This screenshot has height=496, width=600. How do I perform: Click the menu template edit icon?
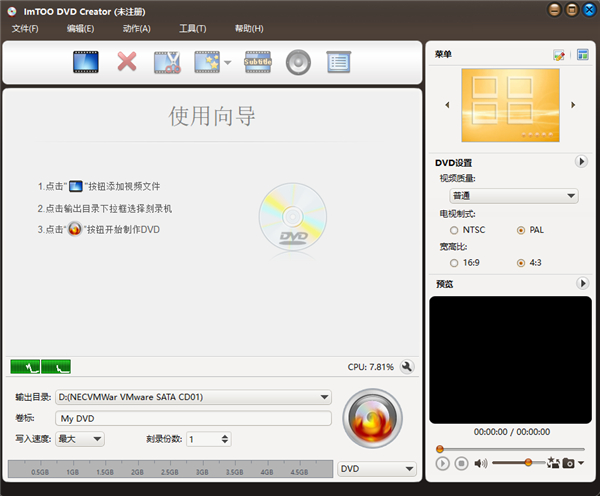pos(559,55)
